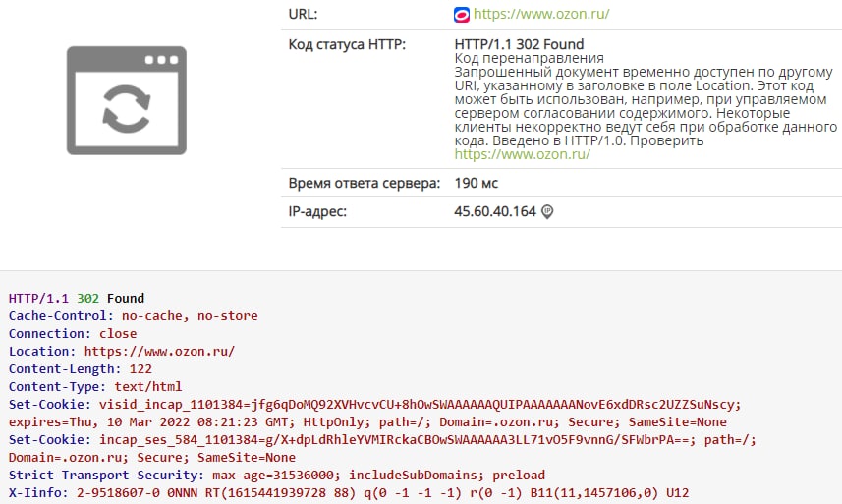The image size is (842, 504).
Task: Click the Connection: close header line
Action: click(73, 334)
